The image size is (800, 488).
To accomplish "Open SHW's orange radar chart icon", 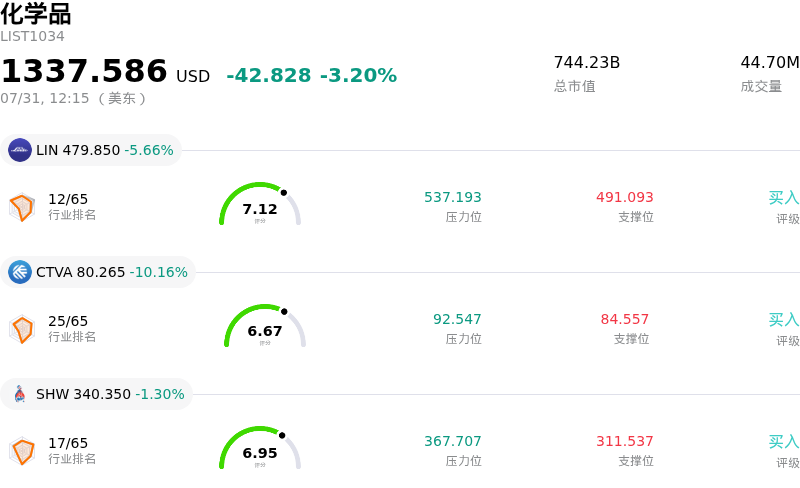I will tap(22, 451).
